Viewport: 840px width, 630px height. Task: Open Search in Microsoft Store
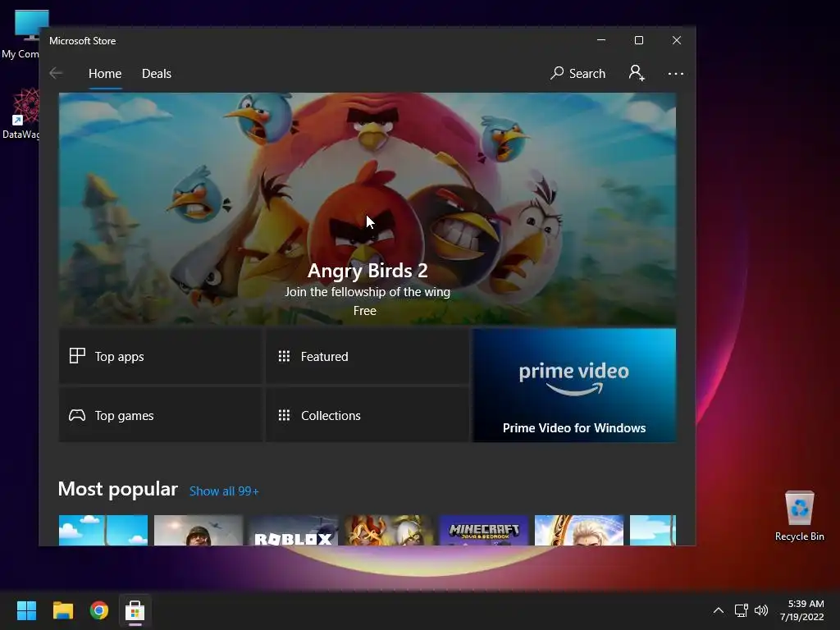(577, 73)
